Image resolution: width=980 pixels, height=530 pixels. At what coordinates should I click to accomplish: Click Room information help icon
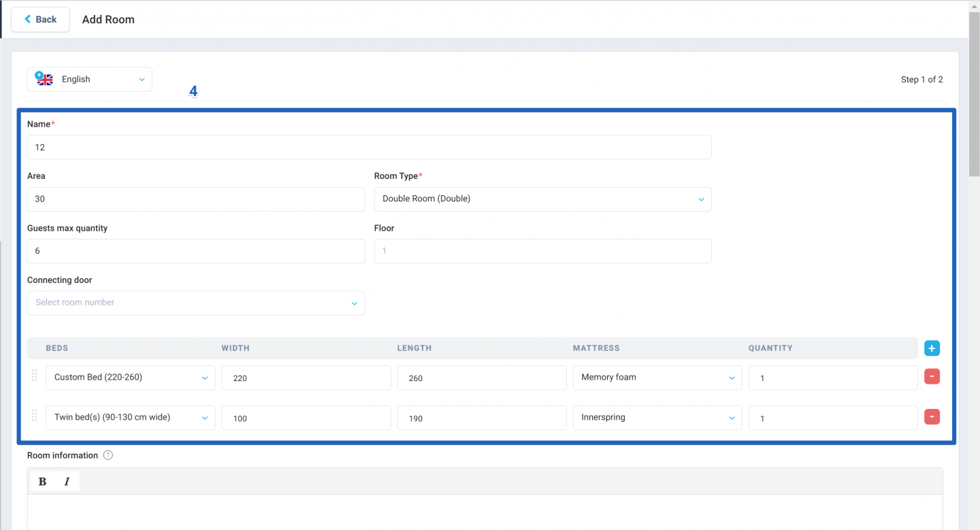click(x=108, y=455)
